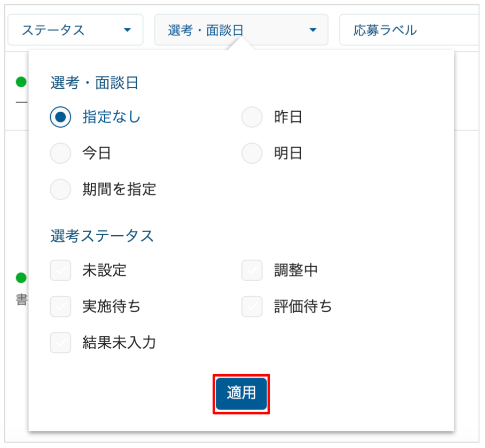Click the 選考ステータス section heading

[x=102, y=236]
